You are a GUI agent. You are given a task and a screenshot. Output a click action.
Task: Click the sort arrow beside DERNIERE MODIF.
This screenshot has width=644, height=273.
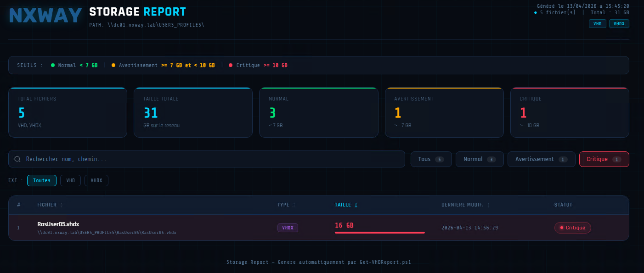pos(488,205)
